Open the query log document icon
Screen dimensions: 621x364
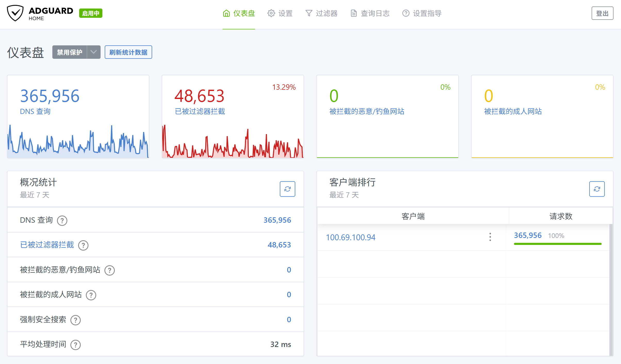coord(353,13)
